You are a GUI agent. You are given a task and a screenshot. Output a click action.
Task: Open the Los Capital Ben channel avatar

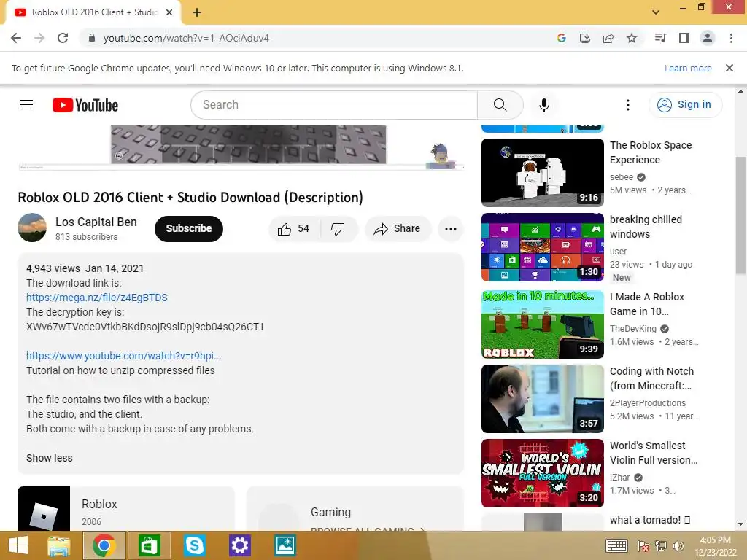tap(32, 227)
